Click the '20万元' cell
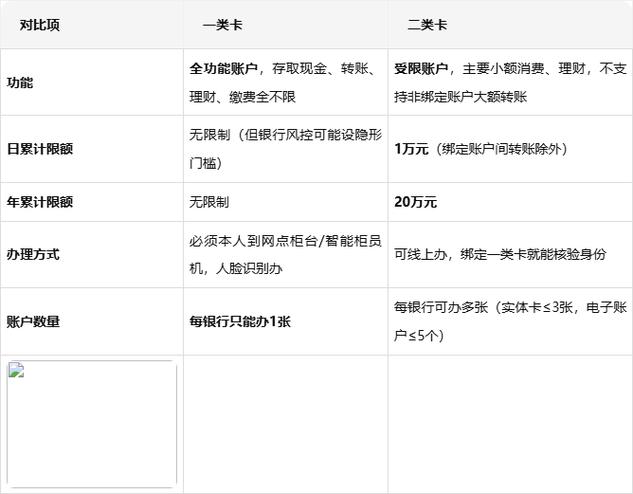 (x=511, y=202)
